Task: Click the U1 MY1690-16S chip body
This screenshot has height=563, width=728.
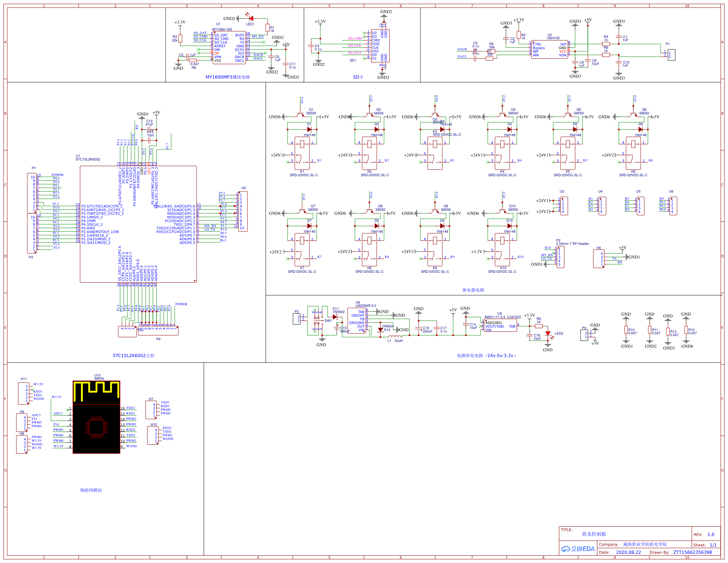Action: coord(229,48)
